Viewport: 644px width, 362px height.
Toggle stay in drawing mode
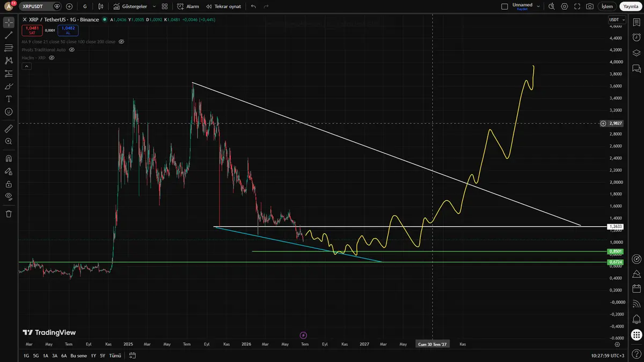(x=9, y=172)
